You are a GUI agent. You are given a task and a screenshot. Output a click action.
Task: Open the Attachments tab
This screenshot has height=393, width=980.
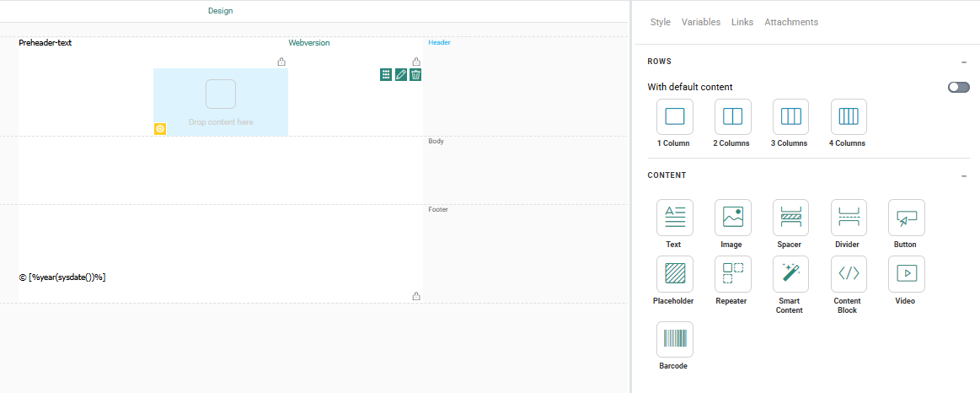(x=790, y=22)
